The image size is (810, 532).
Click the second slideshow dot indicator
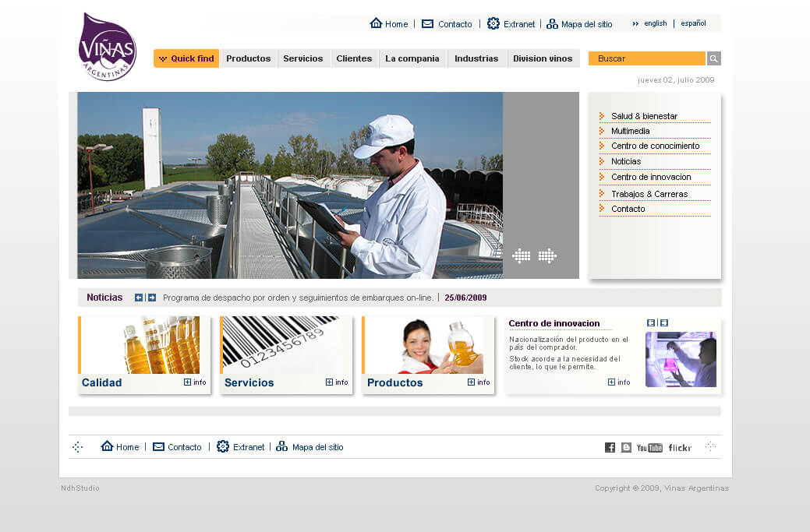[547, 255]
